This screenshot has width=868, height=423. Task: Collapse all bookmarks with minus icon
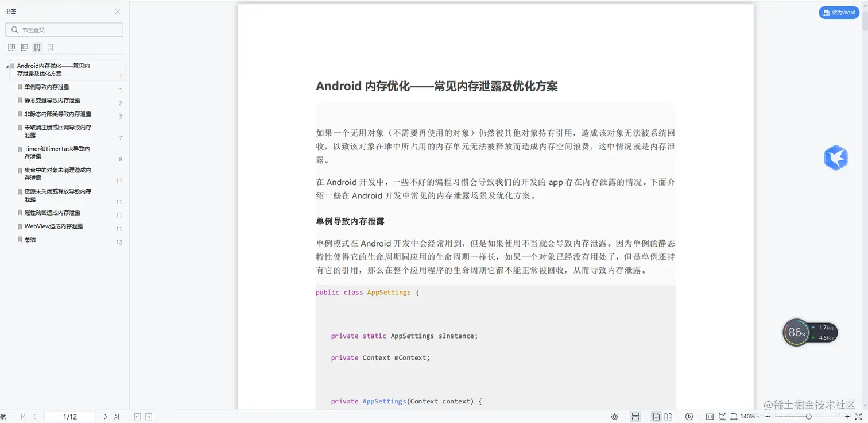tap(25, 47)
